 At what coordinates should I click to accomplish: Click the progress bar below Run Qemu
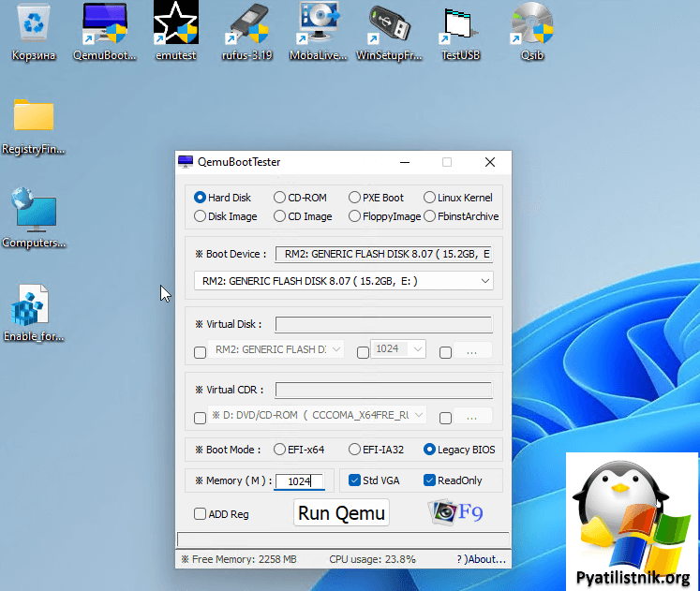[x=343, y=539]
